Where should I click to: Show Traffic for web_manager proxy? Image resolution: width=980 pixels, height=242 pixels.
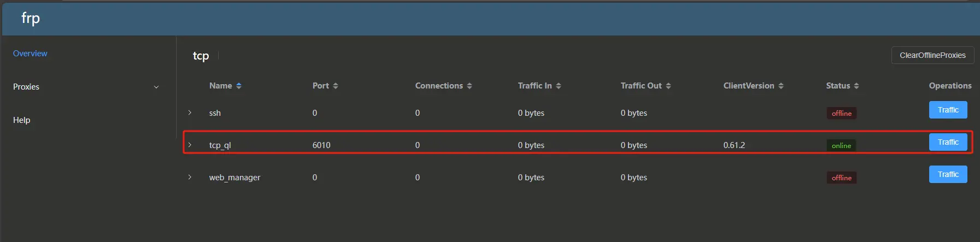[948, 174]
